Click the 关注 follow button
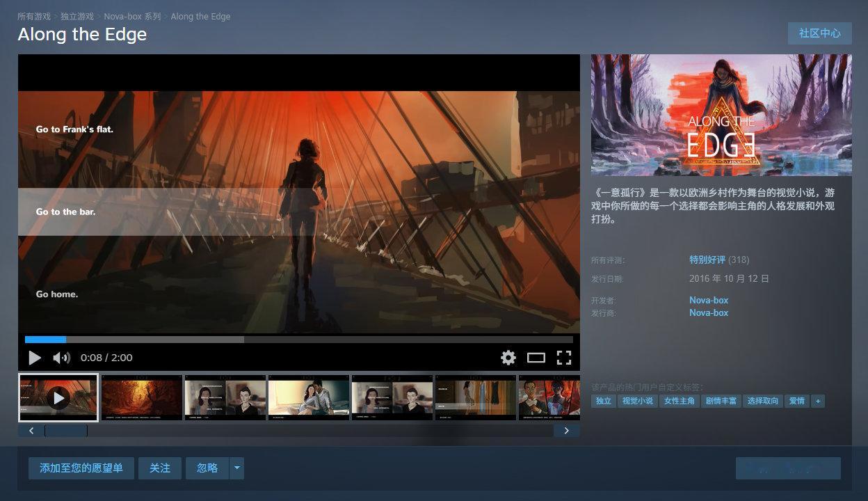Viewport: 868px width, 501px height. [x=160, y=468]
